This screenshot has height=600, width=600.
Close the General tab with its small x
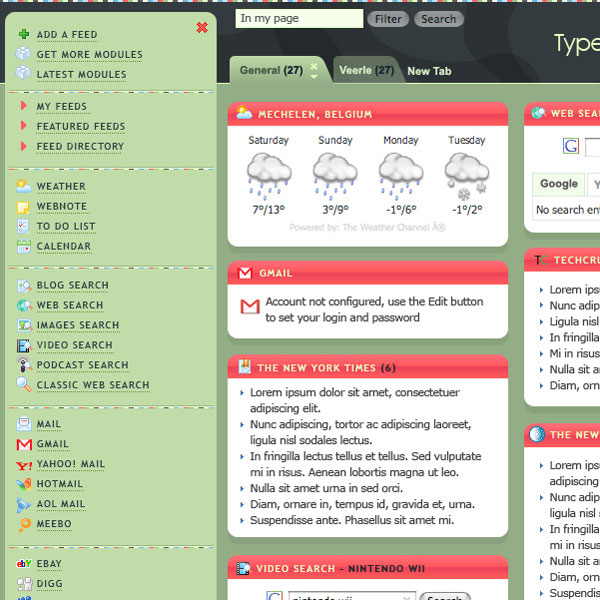point(314,66)
